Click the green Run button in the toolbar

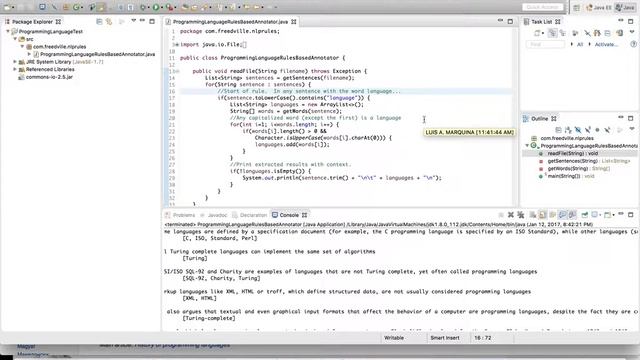pos(156,7)
